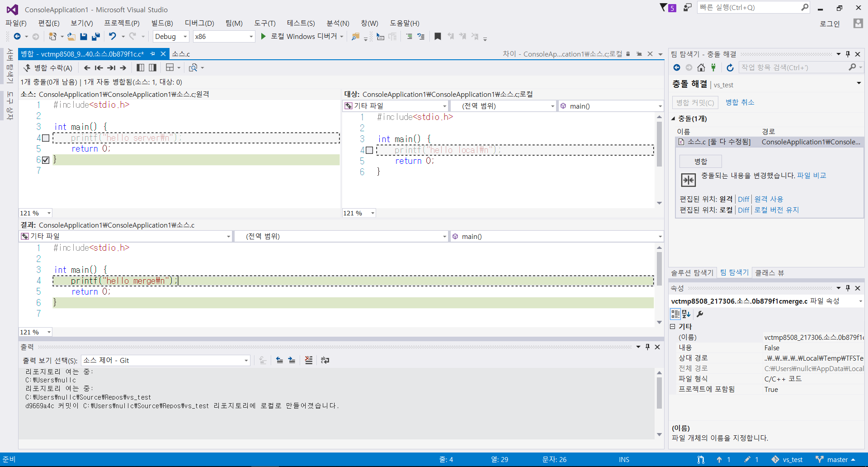Open the merge view layout icon
The height and width of the screenshot is (467, 868).
click(170, 68)
